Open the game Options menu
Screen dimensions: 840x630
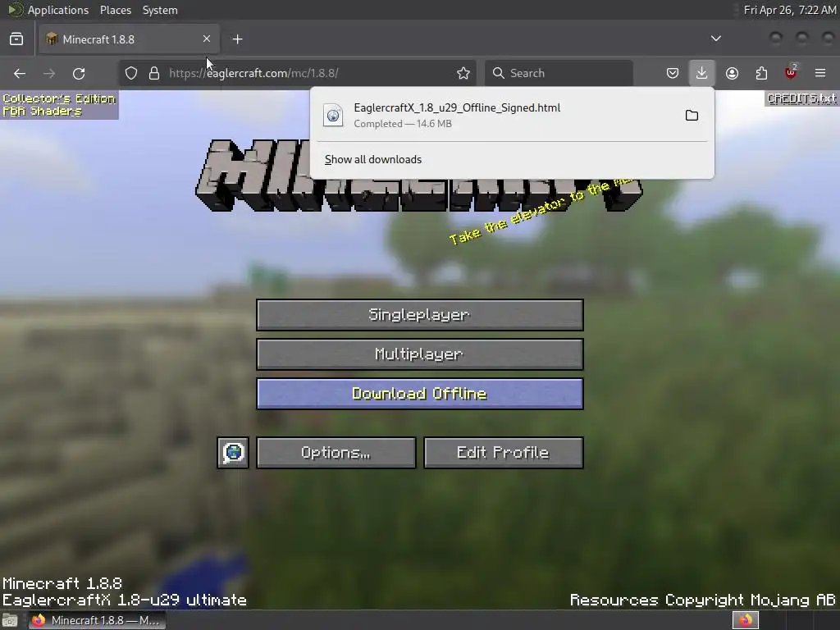[336, 453]
